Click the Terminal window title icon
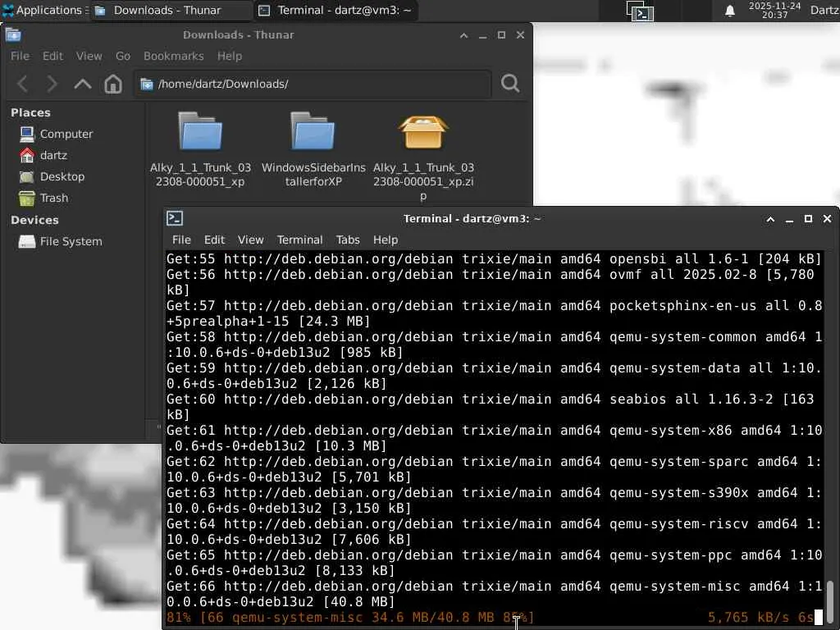 click(x=175, y=218)
